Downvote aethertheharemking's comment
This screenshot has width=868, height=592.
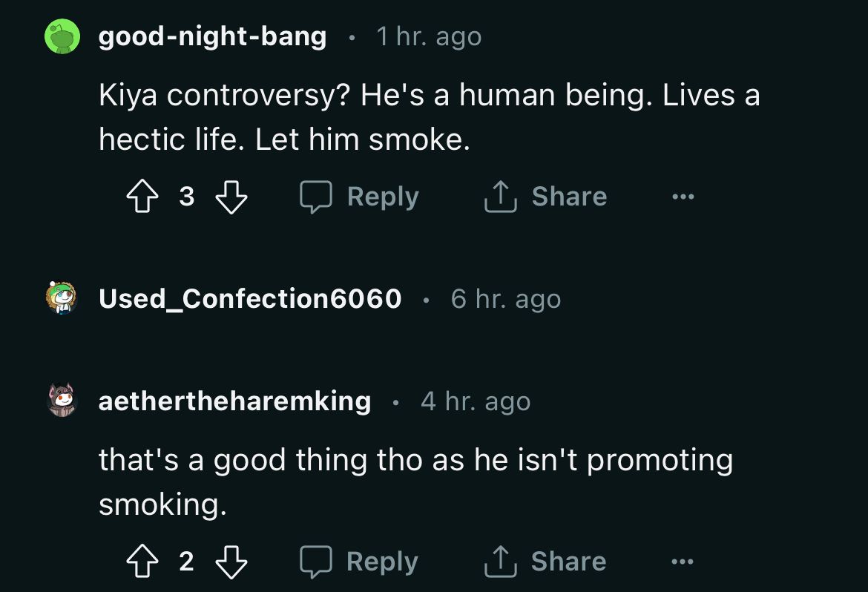click(x=230, y=562)
